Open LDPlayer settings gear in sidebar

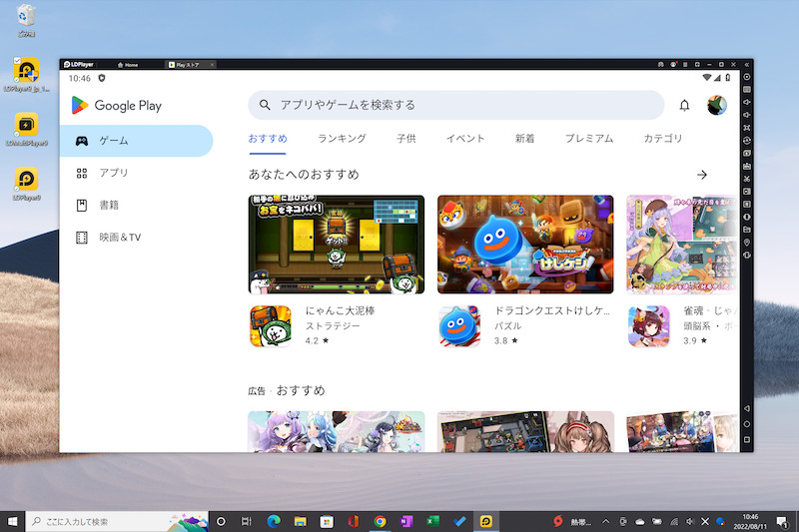point(747,77)
